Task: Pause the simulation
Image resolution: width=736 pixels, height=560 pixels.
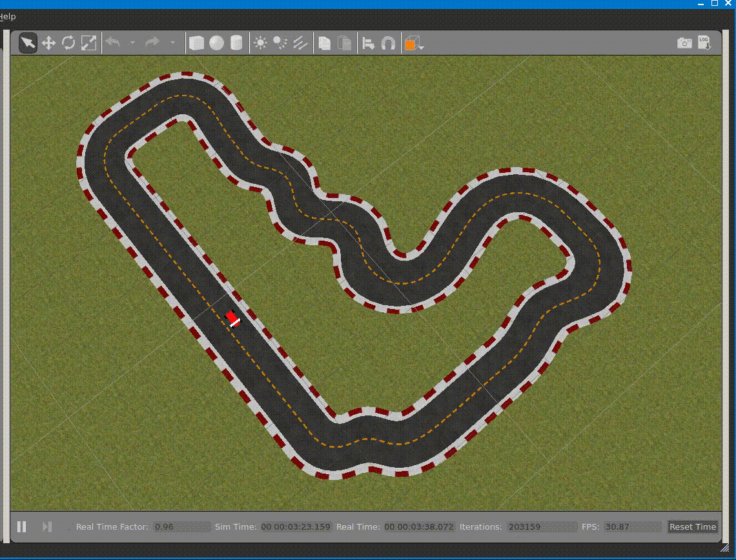Action: (21, 526)
